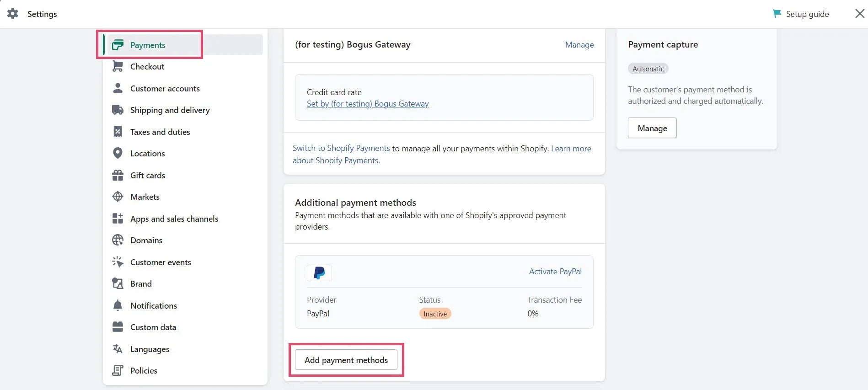Click the Setup guide flag icon
The width and height of the screenshot is (868, 390).
click(x=777, y=14)
